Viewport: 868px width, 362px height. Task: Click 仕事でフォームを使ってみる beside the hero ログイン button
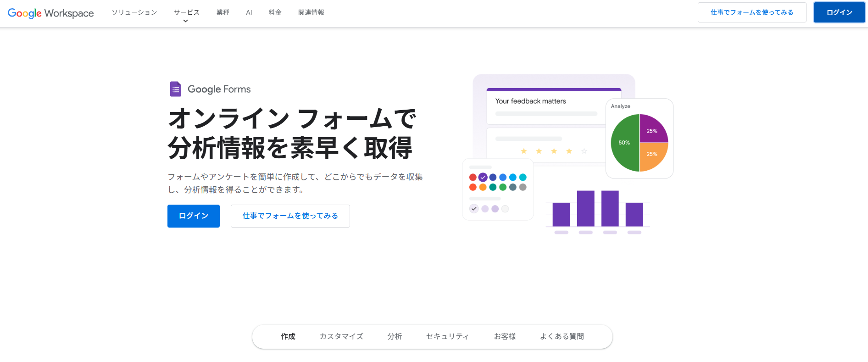click(290, 216)
